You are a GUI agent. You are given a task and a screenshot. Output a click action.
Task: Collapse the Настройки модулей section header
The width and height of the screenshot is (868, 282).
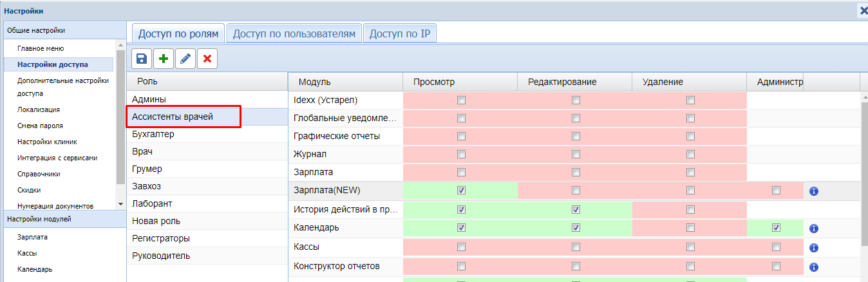[64, 220]
